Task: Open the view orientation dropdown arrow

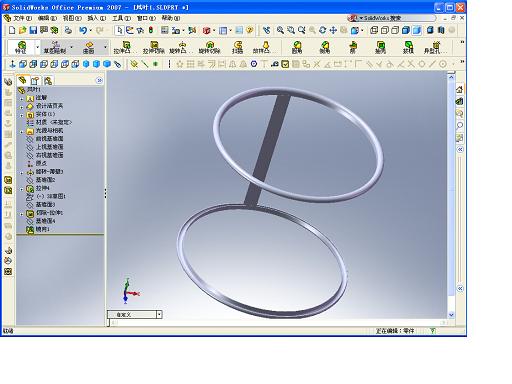Action: click(x=362, y=30)
